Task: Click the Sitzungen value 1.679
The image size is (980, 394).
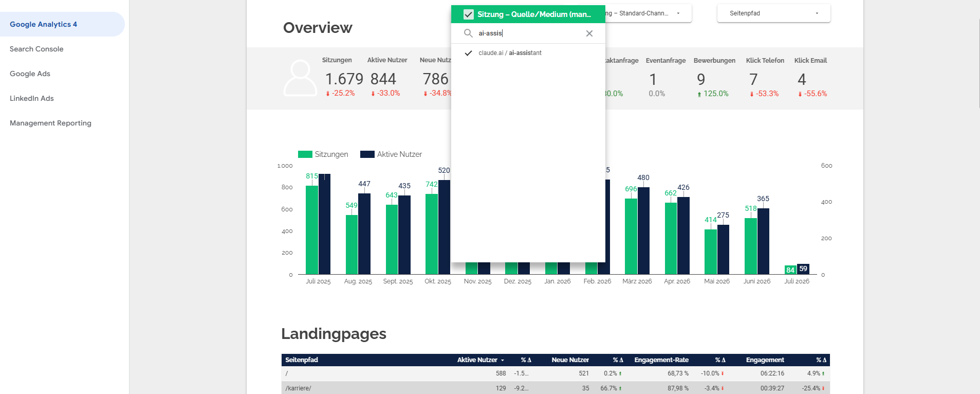Action: pos(344,79)
